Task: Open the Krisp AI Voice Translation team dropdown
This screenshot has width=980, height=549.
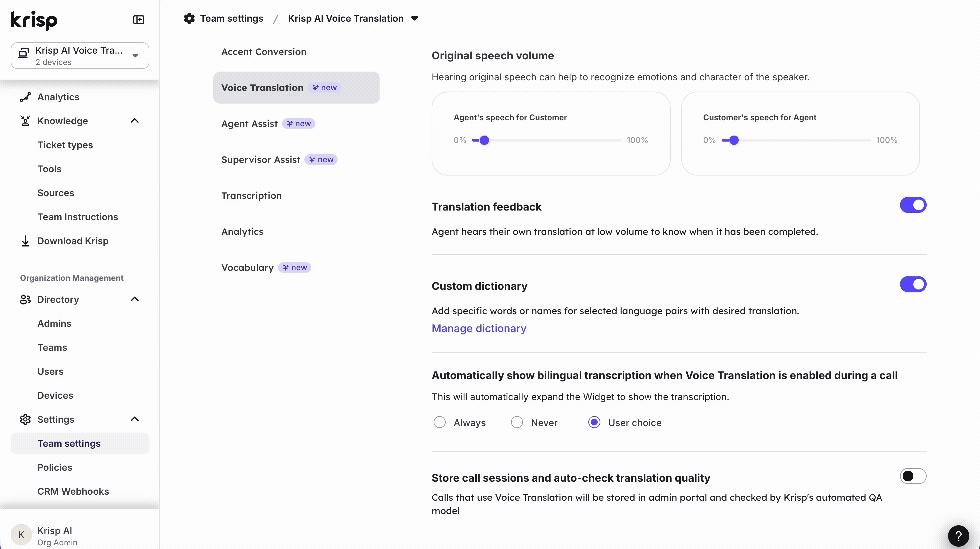Action: click(80, 56)
